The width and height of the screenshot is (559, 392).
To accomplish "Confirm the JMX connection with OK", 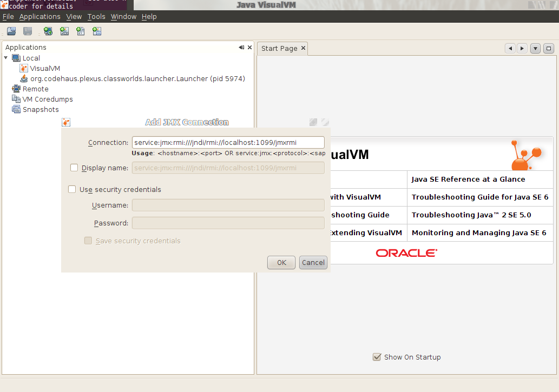I will pyautogui.click(x=281, y=263).
